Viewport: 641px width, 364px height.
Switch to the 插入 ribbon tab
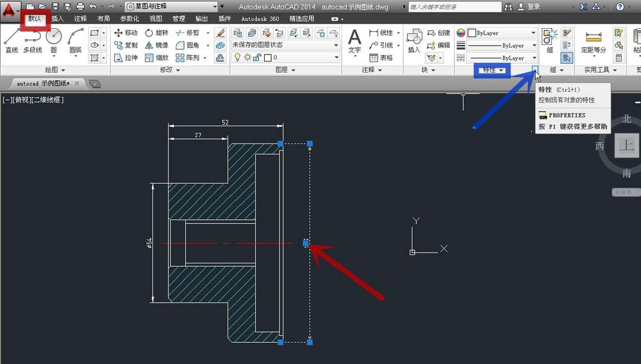58,19
